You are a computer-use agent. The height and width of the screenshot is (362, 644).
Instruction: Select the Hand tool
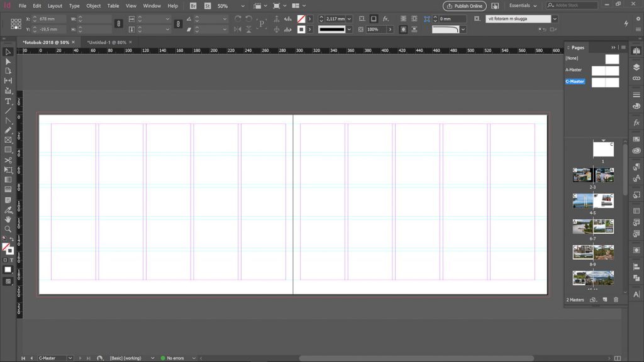(x=8, y=219)
